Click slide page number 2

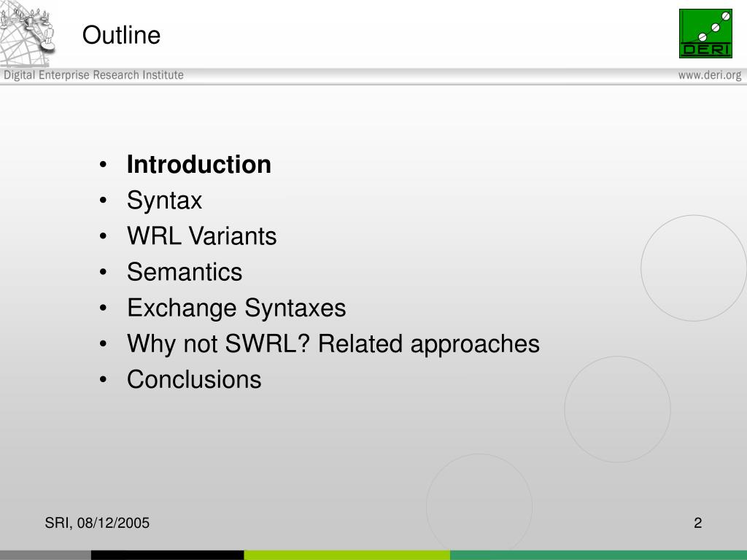[x=698, y=523]
